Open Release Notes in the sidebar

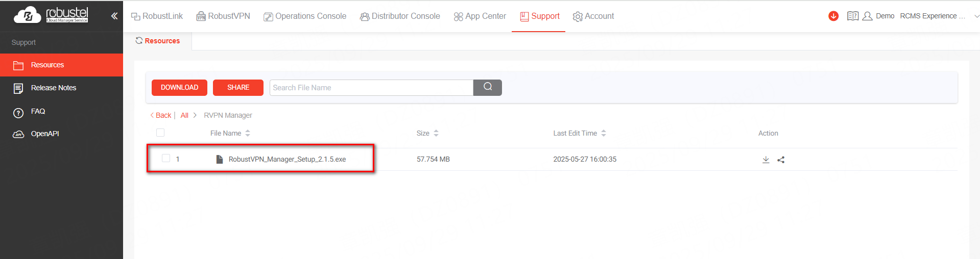pyautogui.click(x=53, y=88)
